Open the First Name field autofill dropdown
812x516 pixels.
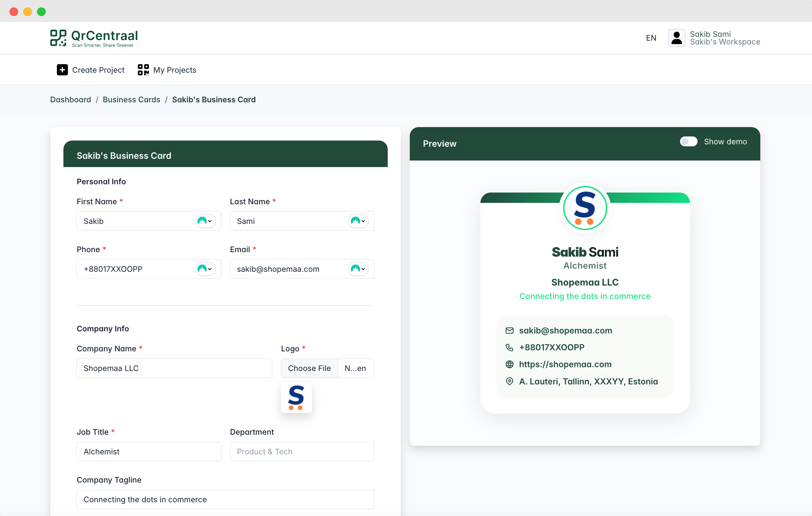coord(205,221)
